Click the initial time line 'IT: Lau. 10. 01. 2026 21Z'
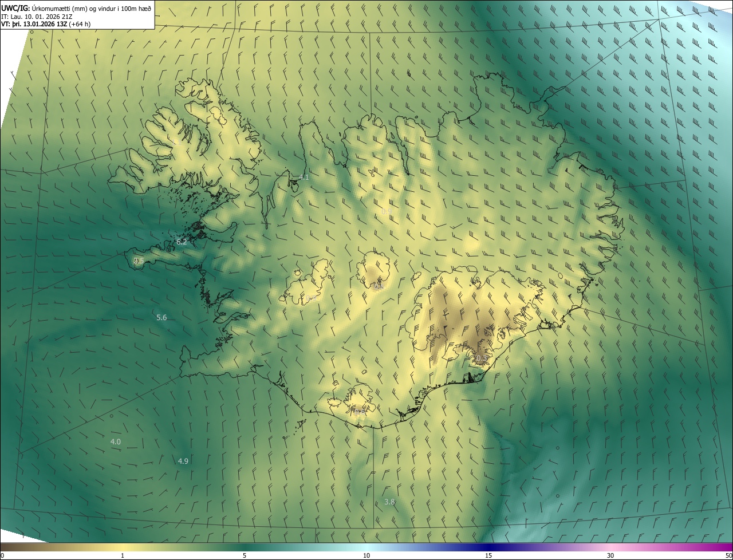The image size is (733, 560). click(37, 17)
